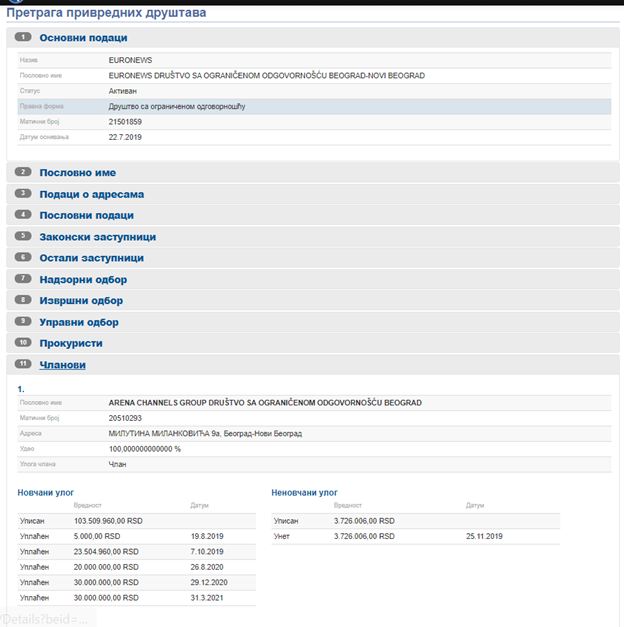Viewport: 624px width, 627px height.
Task: Click the member role value Члан
Action: [117, 465]
